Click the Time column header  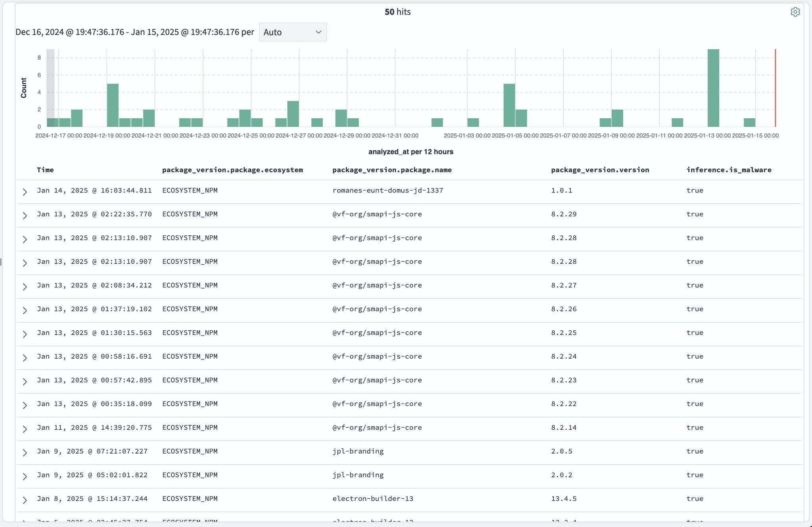click(x=45, y=170)
